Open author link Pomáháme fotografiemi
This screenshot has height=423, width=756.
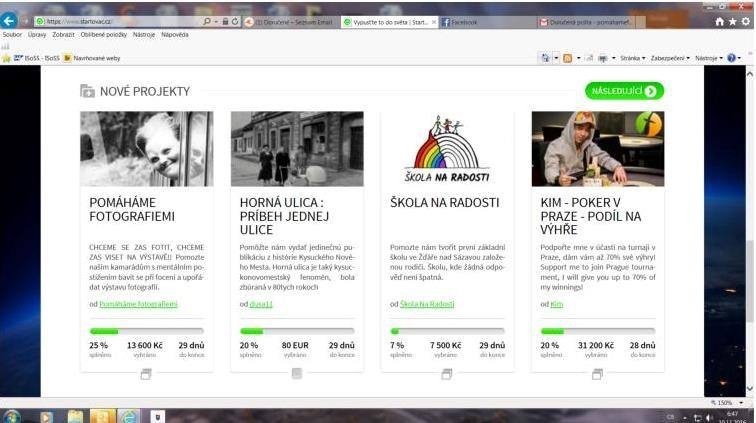[138, 304]
